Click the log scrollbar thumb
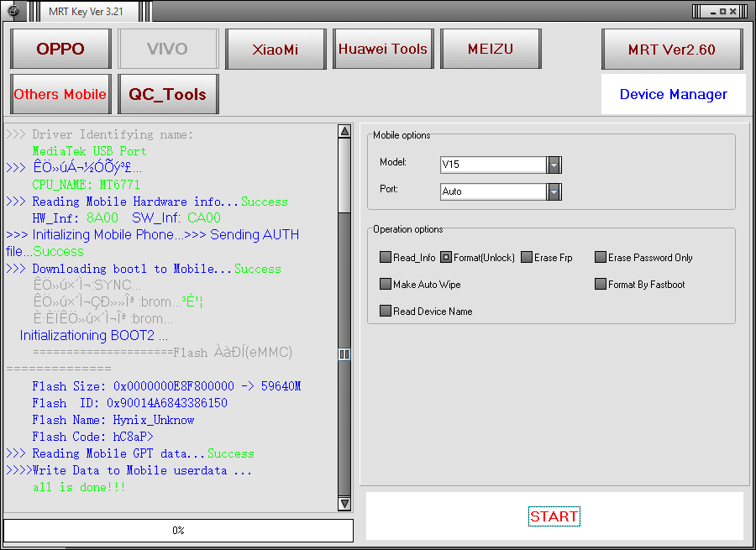The height and width of the screenshot is (550, 756). coord(344,354)
